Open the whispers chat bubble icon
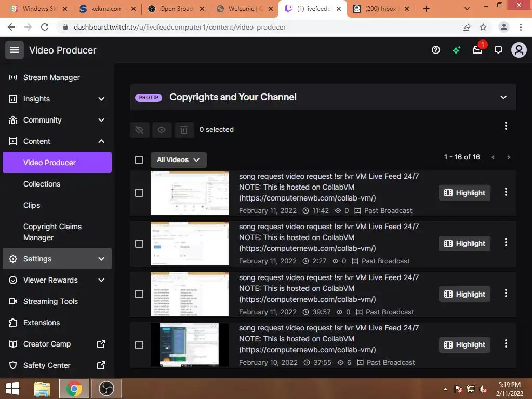532x399 pixels. [x=498, y=50]
